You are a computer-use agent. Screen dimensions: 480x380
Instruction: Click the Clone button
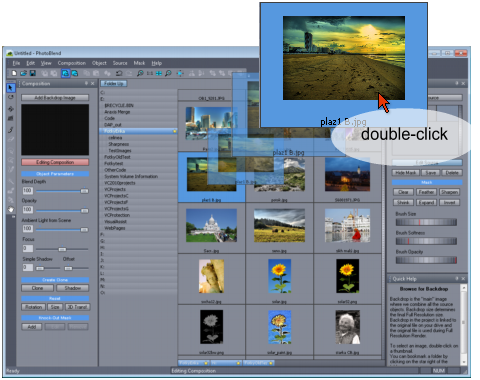click(37, 288)
